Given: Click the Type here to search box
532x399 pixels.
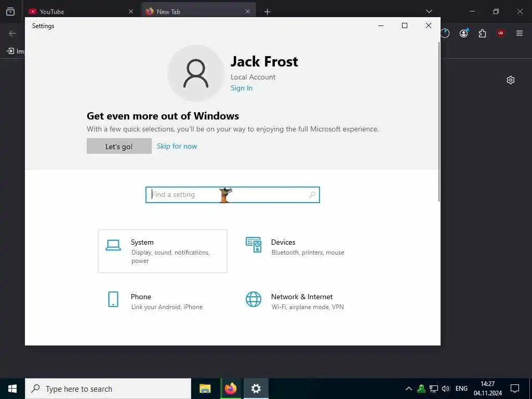Looking at the screenshot, I should [108, 389].
